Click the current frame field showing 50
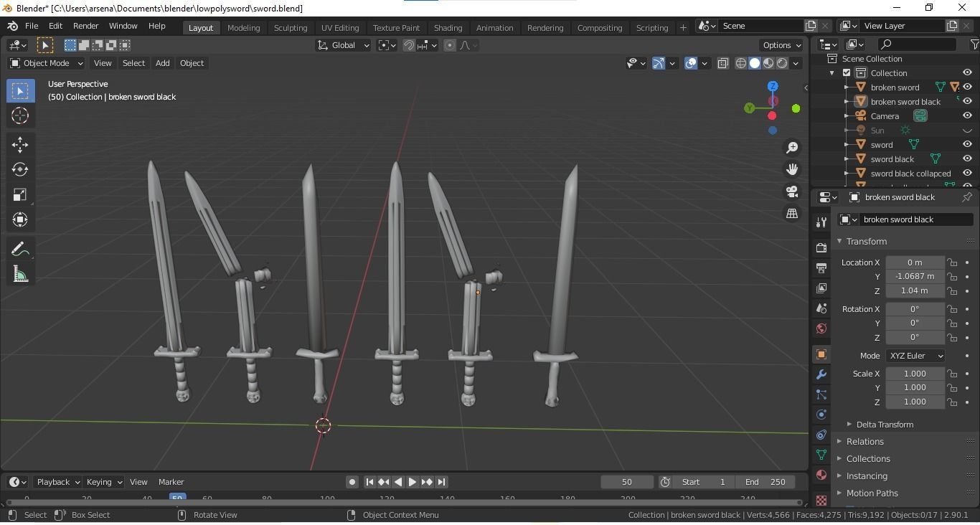Screen dimensions: 980x525 tap(627, 482)
